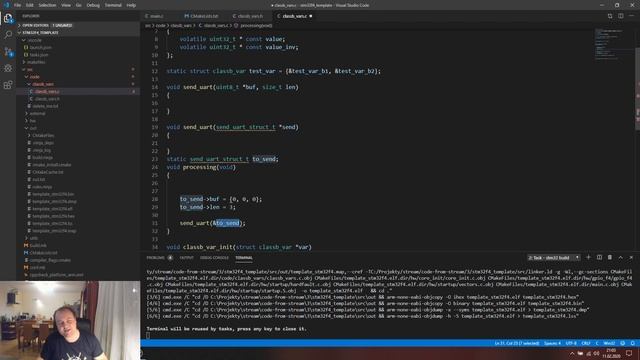
Task: Open the terminal task selector dropdown
Action: [553, 258]
